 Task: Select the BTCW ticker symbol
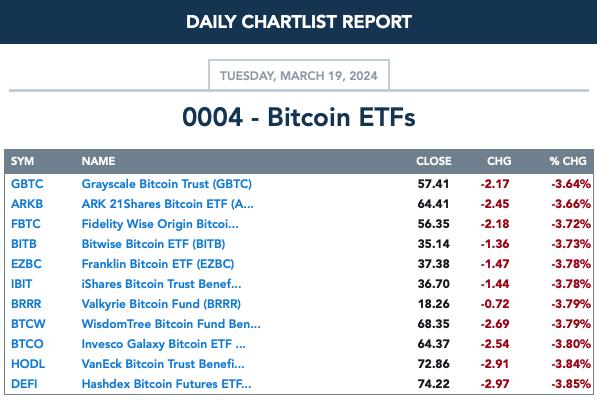pos(28,324)
